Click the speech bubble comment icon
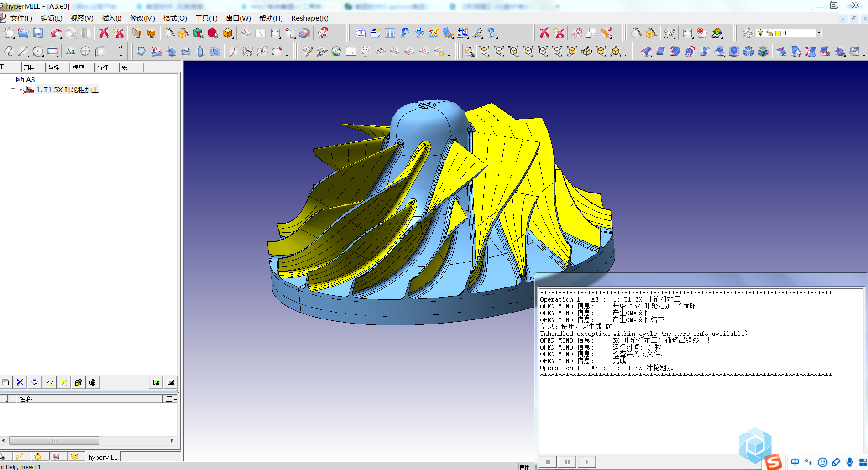Screen dimensions: 868x470 tap(35, 382)
